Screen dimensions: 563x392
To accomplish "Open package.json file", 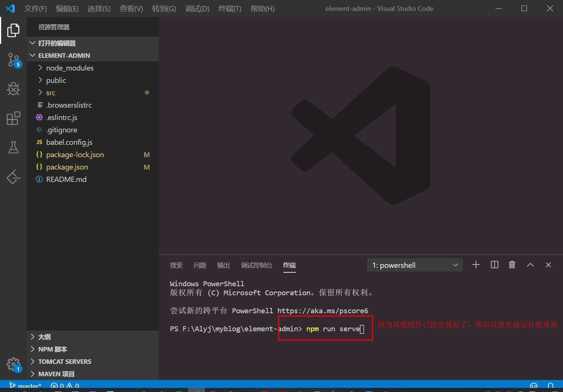I will pyautogui.click(x=93, y=167).
